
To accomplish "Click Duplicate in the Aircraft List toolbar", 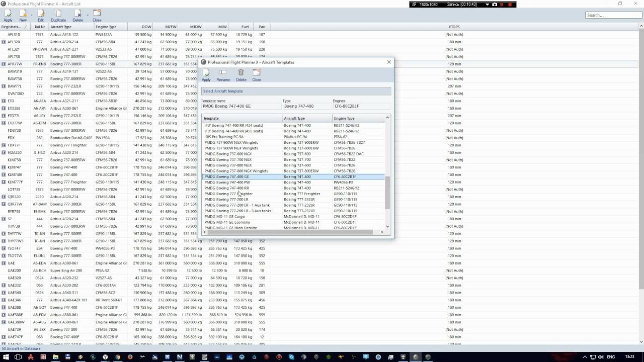I will point(58,16).
